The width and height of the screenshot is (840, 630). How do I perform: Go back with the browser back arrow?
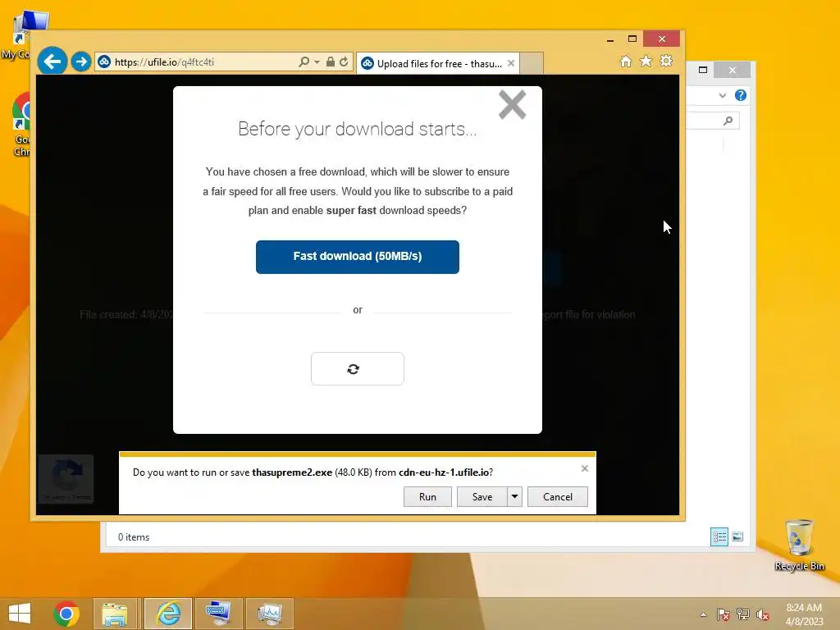click(52, 62)
